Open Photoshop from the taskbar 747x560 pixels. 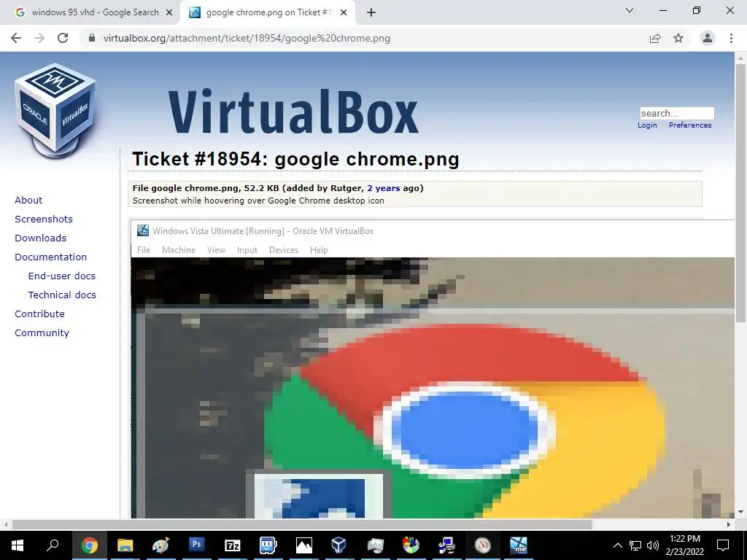tap(196, 545)
